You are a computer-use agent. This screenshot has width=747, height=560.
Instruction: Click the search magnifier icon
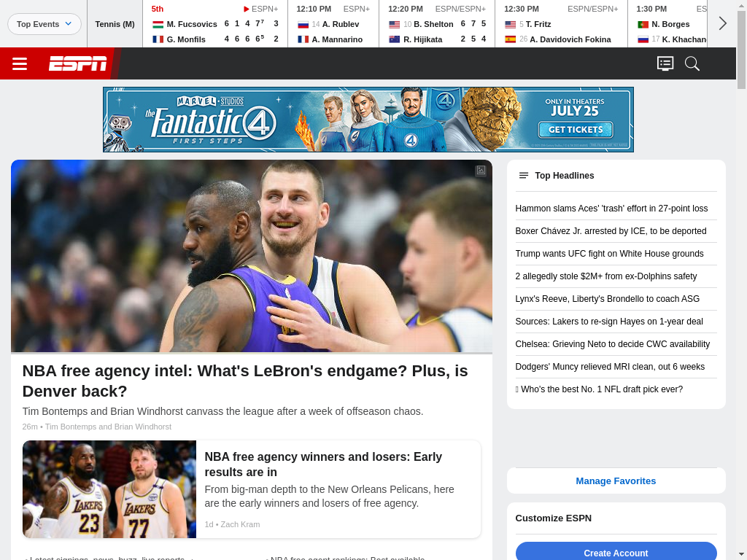(692, 63)
